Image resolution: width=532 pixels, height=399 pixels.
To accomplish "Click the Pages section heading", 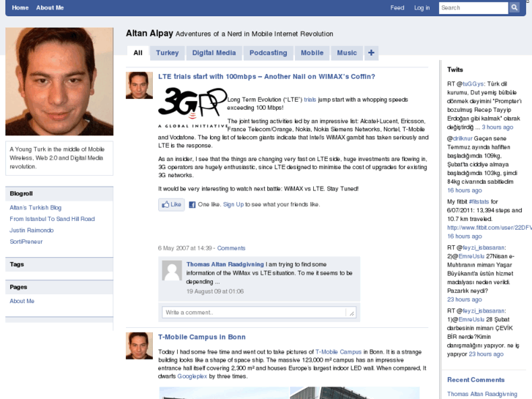I will [18, 287].
